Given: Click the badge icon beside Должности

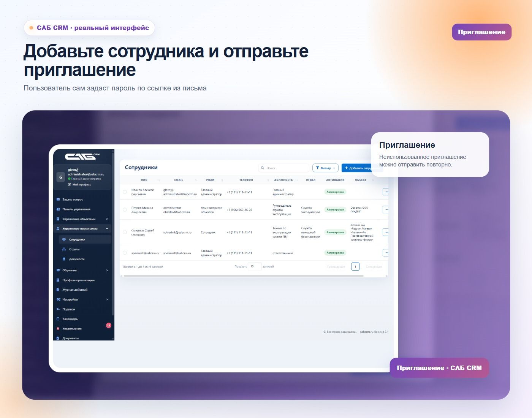Looking at the screenshot, I should click(64, 259).
